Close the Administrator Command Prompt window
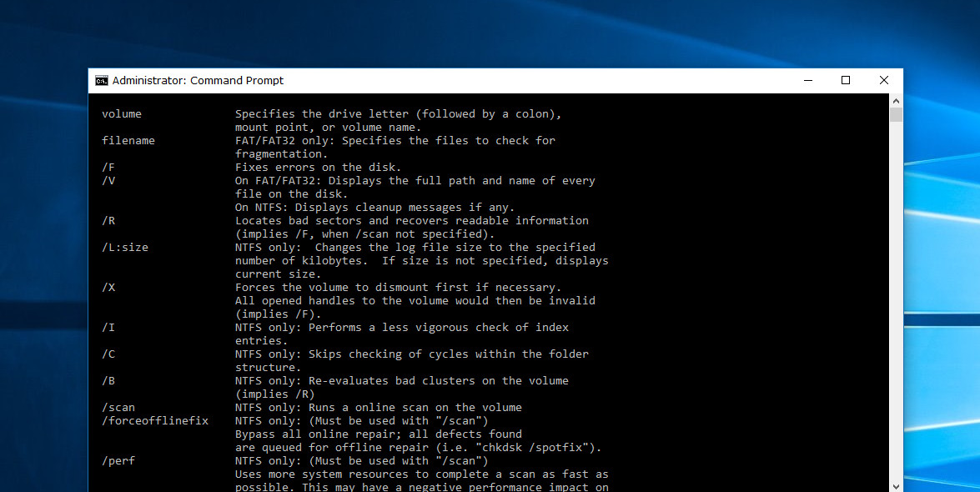 tap(883, 81)
